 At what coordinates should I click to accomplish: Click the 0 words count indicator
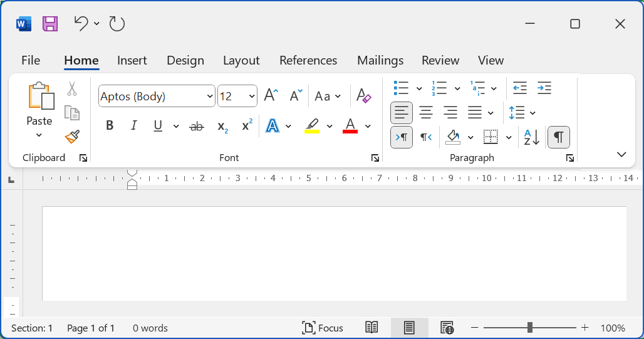click(x=150, y=328)
